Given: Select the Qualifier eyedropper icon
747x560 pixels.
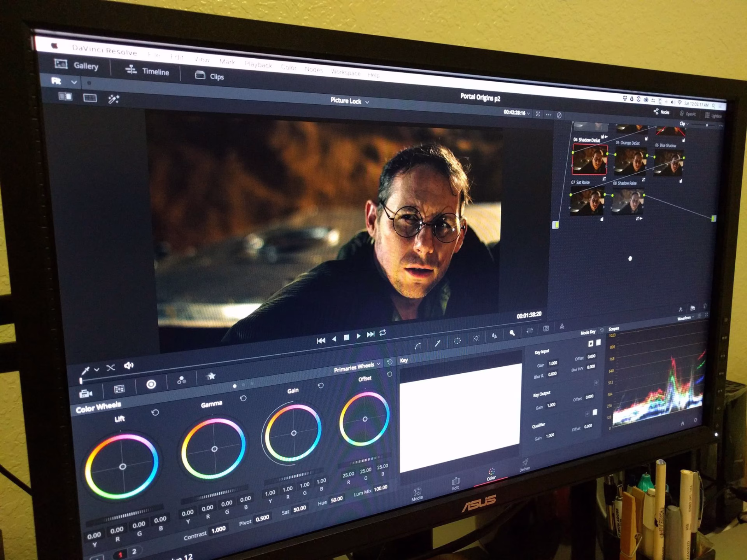Looking at the screenshot, I should pyautogui.click(x=437, y=343).
